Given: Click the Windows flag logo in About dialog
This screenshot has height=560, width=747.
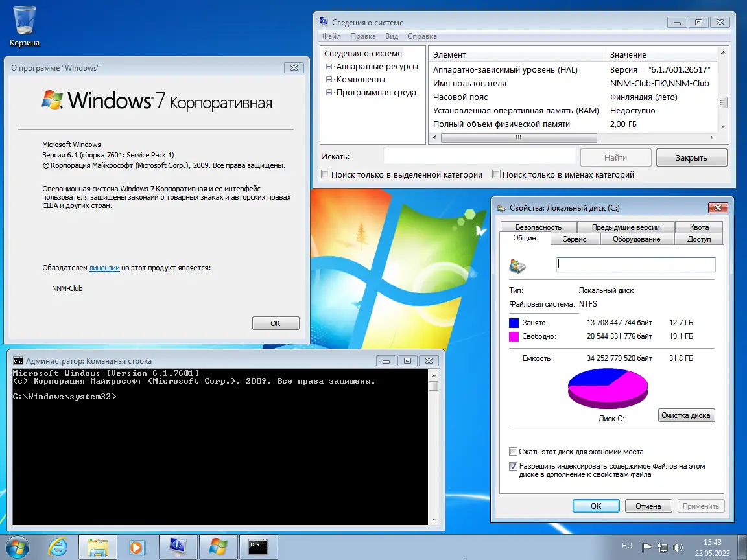Looking at the screenshot, I should click(53, 100).
